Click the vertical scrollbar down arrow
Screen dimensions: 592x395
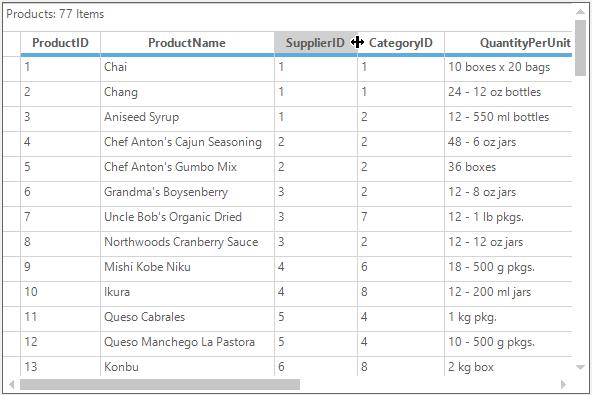pyautogui.click(x=580, y=367)
